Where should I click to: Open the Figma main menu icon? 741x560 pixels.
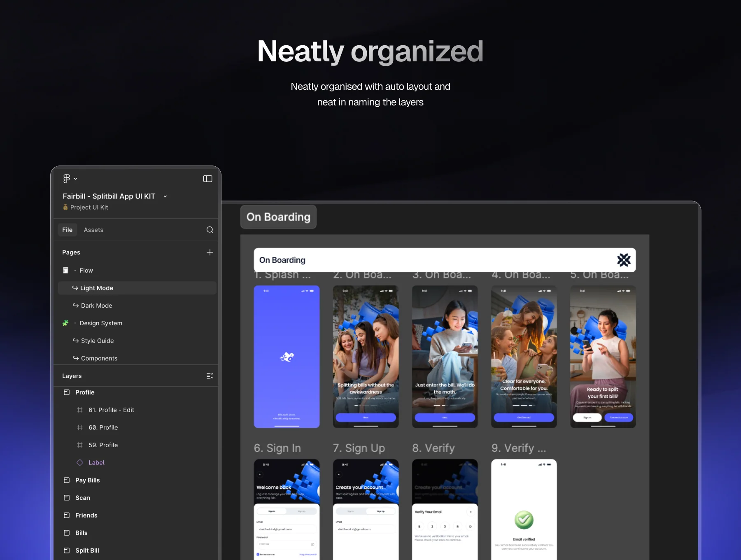[66, 178]
